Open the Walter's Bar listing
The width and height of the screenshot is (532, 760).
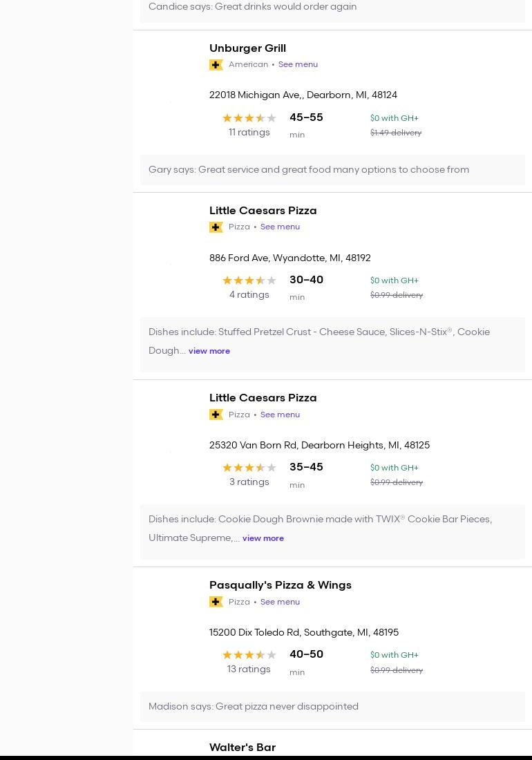tap(242, 748)
